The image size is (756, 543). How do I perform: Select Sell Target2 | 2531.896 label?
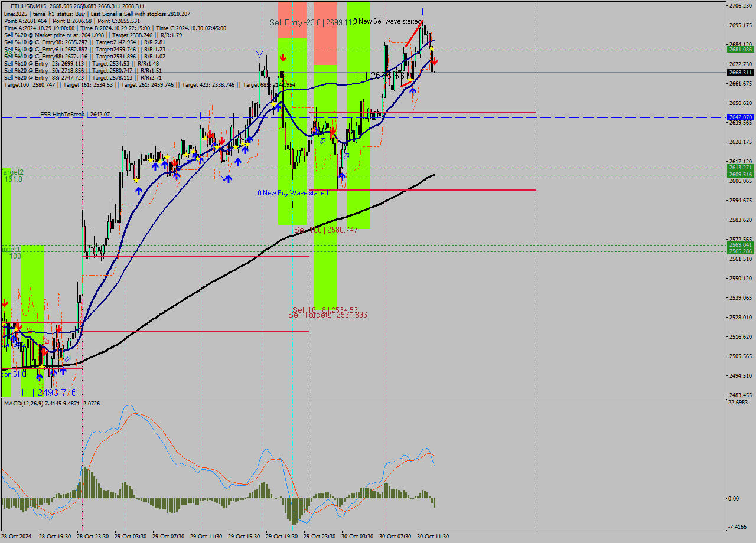tap(328, 315)
